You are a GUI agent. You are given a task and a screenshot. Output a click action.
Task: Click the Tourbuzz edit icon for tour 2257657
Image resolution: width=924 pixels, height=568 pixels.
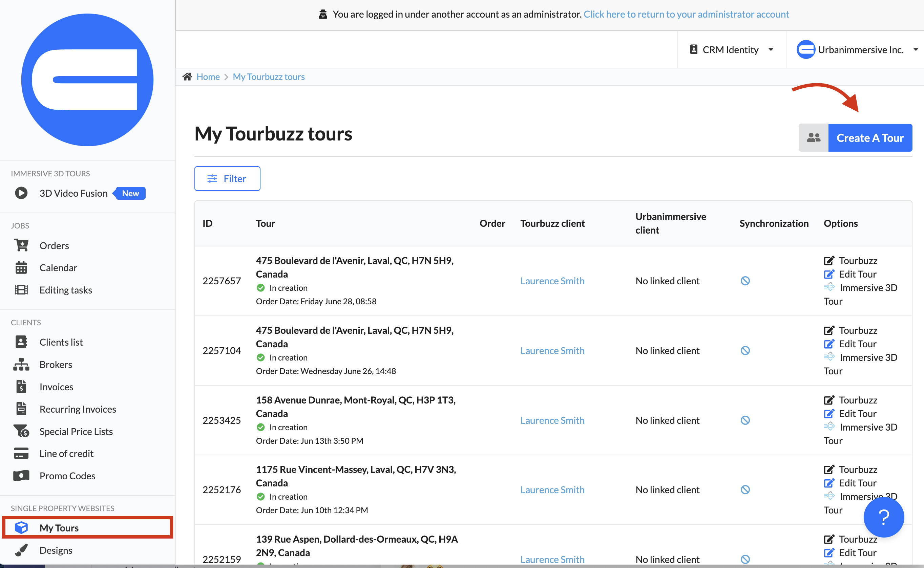pos(829,260)
